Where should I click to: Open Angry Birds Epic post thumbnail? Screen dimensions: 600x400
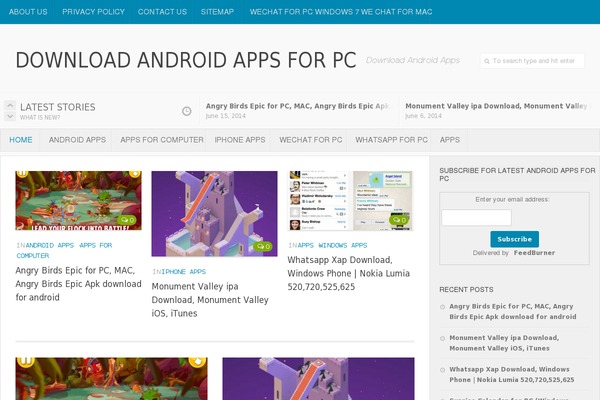click(x=78, y=201)
